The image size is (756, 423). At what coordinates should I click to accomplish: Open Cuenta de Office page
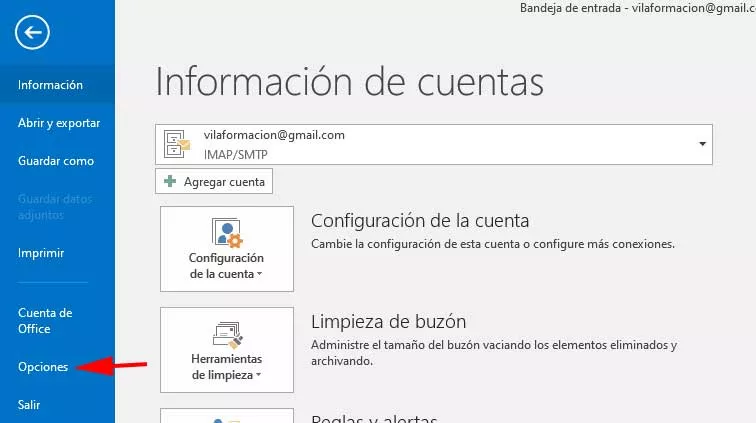[x=45, y=321]
